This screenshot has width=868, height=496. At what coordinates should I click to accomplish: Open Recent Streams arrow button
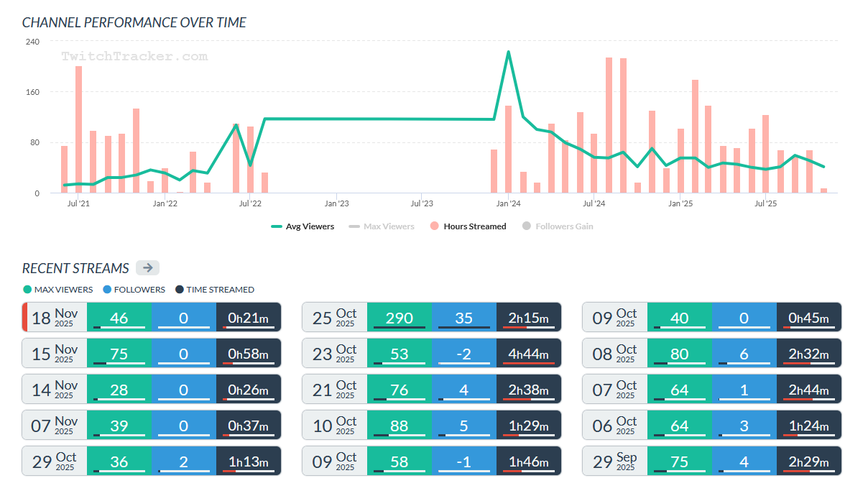[x=147, y=268]
